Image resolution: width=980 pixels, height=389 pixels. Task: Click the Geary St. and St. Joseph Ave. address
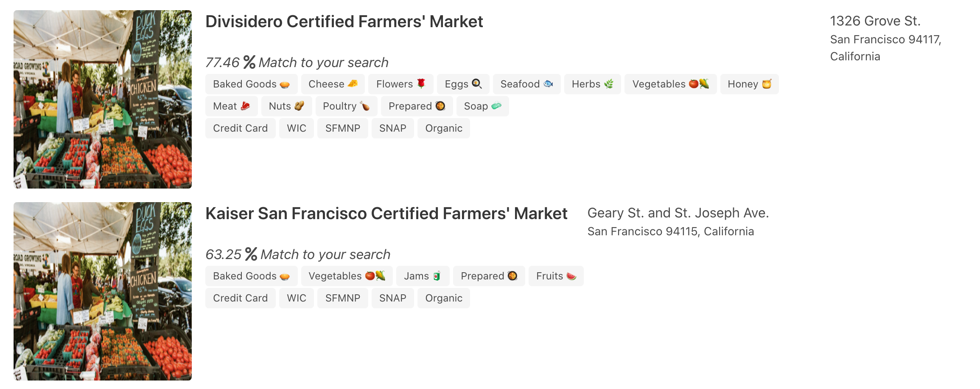[x=678, y=213]
